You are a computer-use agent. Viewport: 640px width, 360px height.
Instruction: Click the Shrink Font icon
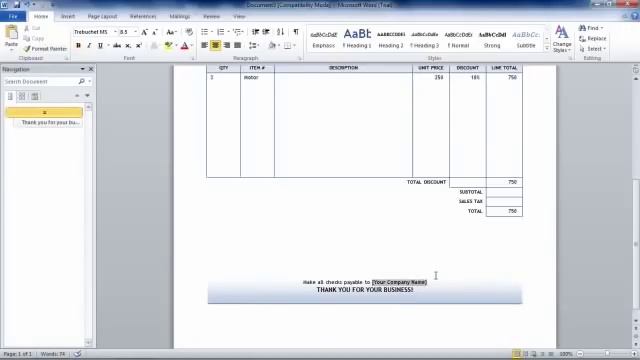pos(155,32)
